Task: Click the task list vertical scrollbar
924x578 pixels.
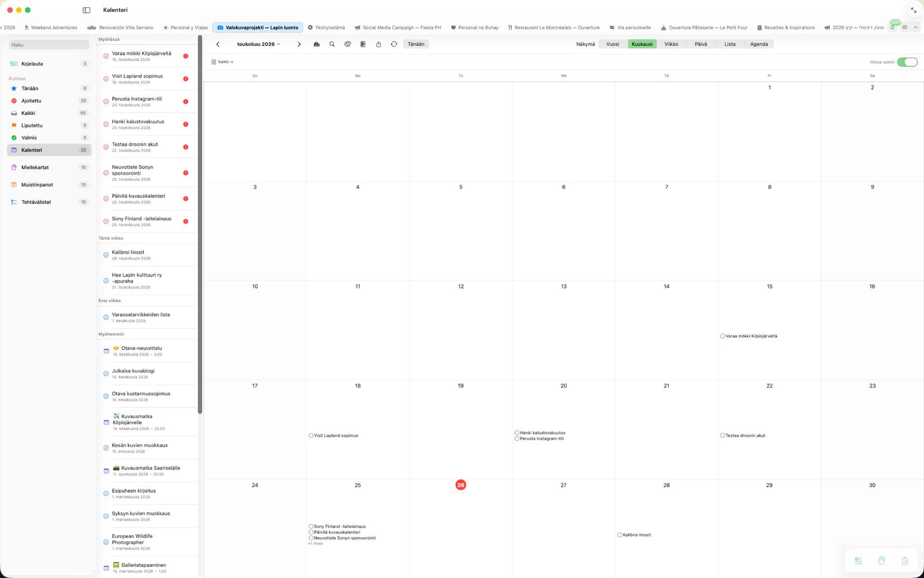Action: [x=200, y=224]
